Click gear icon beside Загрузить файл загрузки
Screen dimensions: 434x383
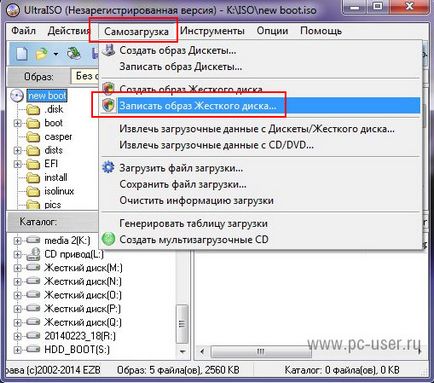(x=108, y=167)
